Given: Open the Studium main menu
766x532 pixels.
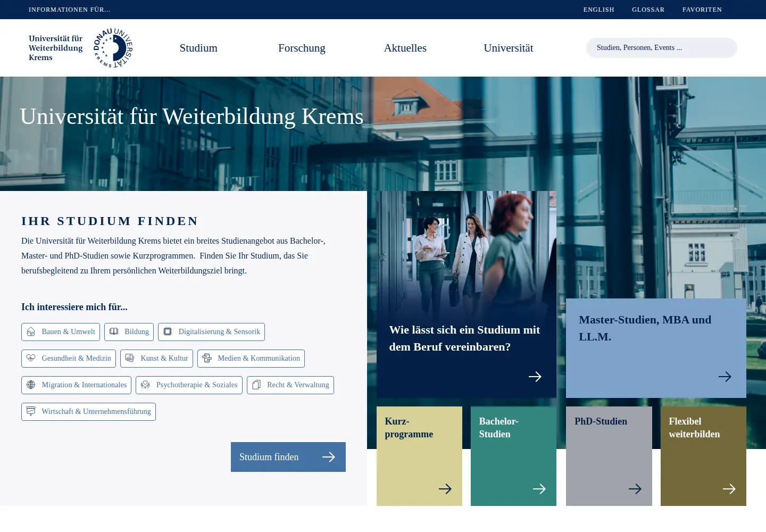Looking at the screenshot, I should 198,48.
